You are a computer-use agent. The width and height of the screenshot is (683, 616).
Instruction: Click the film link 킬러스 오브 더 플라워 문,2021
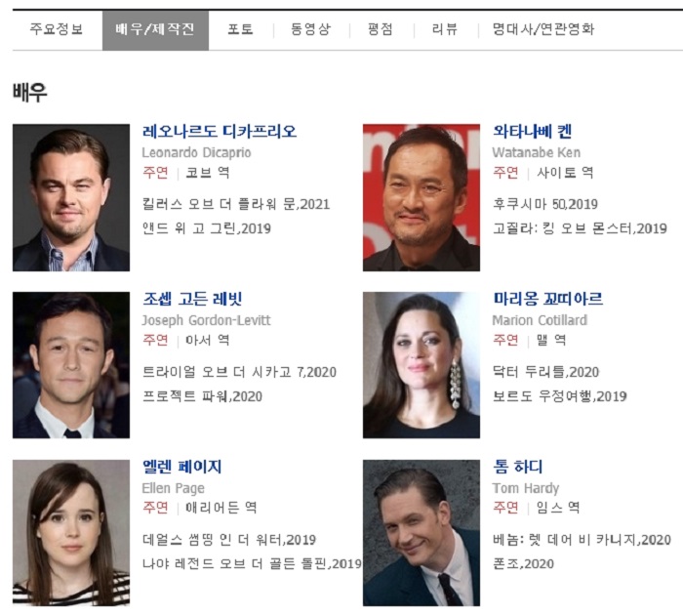click(236, 204)
